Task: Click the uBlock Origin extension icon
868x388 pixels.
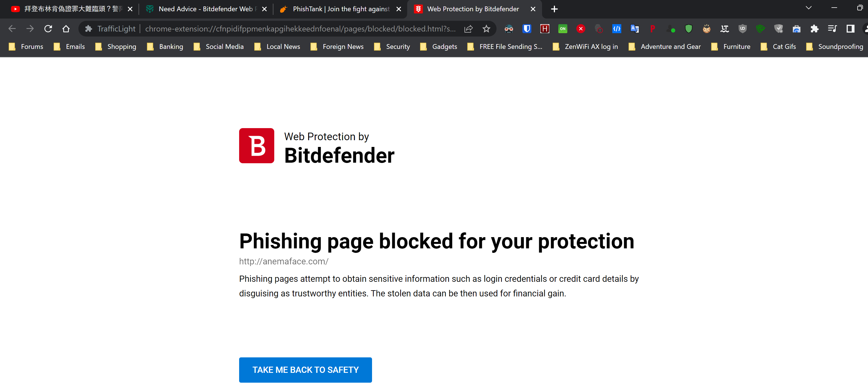Action: (742, 29)
